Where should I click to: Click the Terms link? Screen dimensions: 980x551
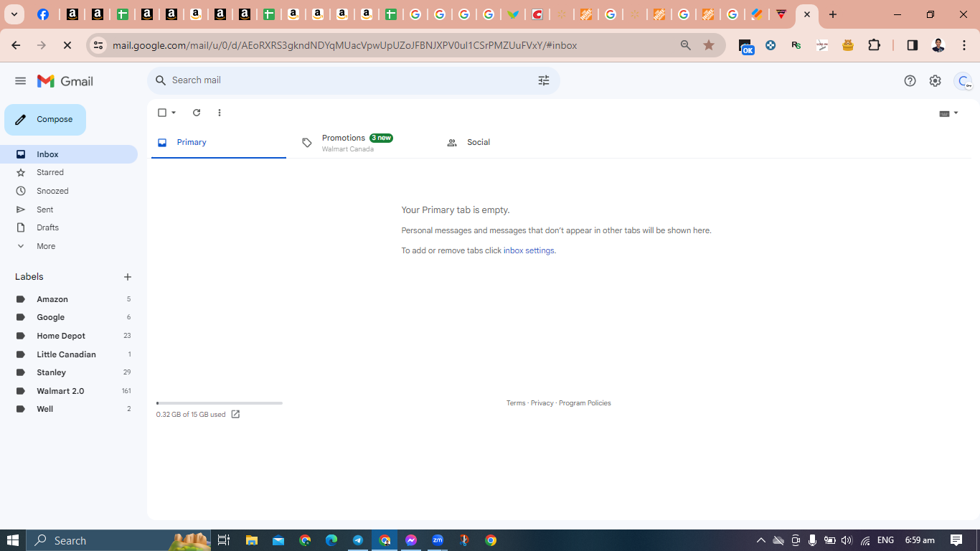tap(516, 403)
